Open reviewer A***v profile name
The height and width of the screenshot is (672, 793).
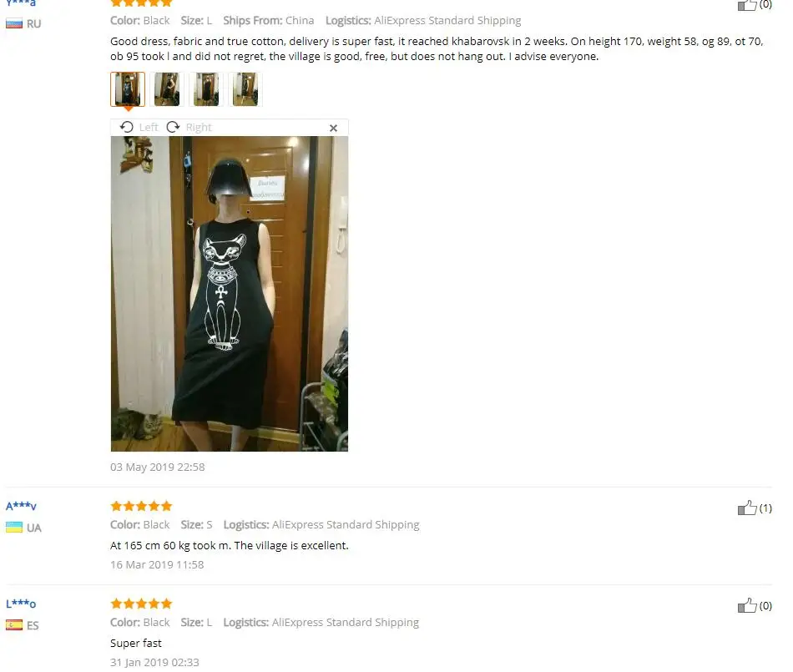click(21, 506)
